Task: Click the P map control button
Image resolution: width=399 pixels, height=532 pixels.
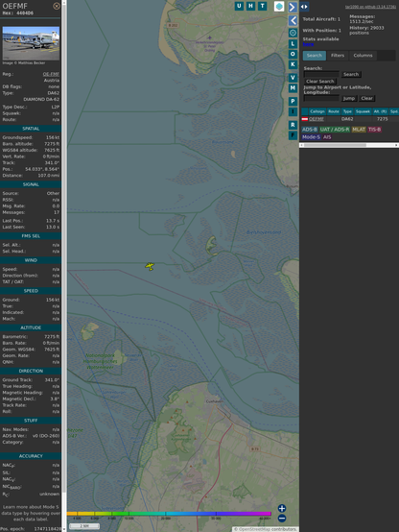Action: [293, 101]
